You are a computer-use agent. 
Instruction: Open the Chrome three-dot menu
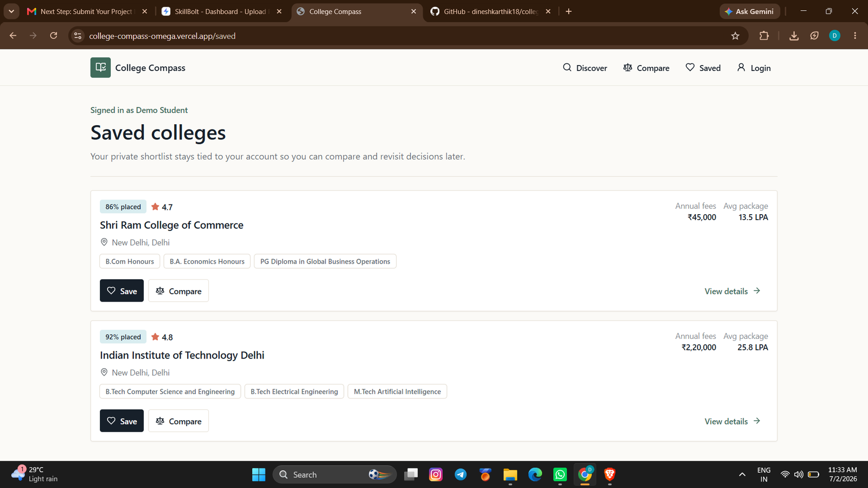pyautogui.click(x=855, y=36)
